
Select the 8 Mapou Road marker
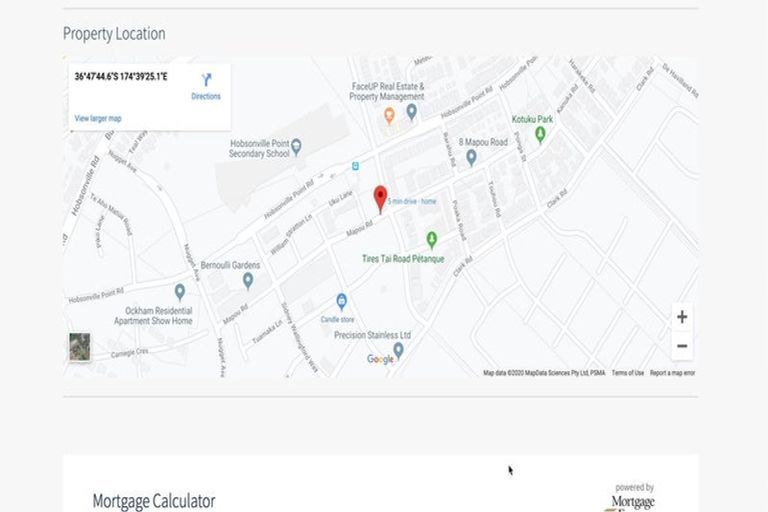tap(471, 157)
